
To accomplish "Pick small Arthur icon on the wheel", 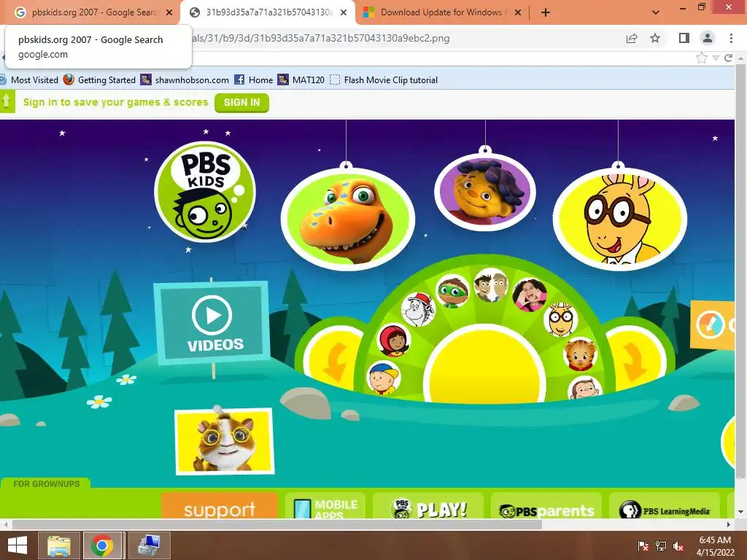I will 561,319.
